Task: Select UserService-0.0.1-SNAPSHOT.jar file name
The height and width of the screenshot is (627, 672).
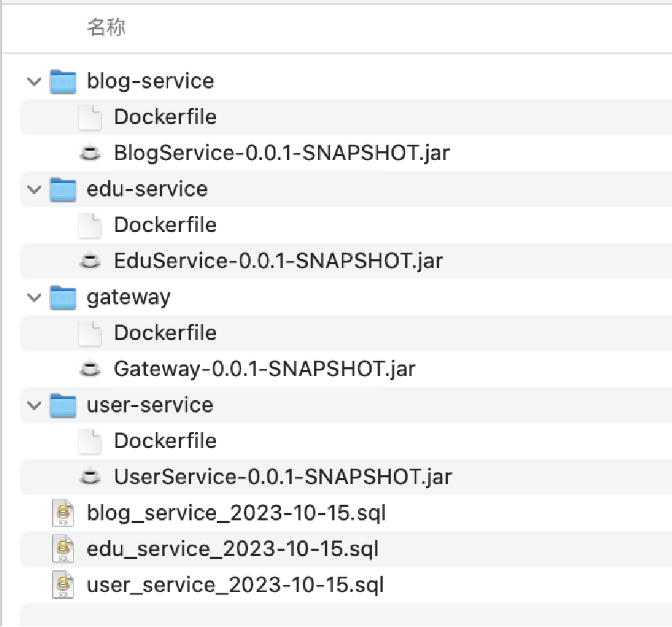Action: point(282,477)
